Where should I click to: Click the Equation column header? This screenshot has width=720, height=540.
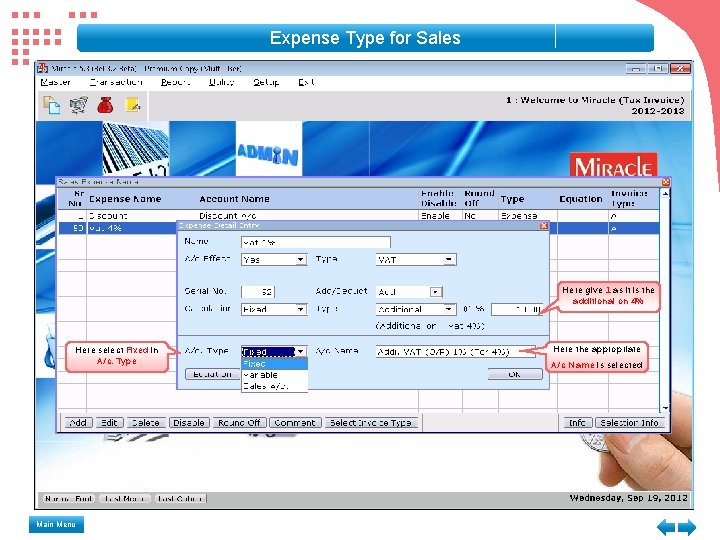[x=580, y=199]
